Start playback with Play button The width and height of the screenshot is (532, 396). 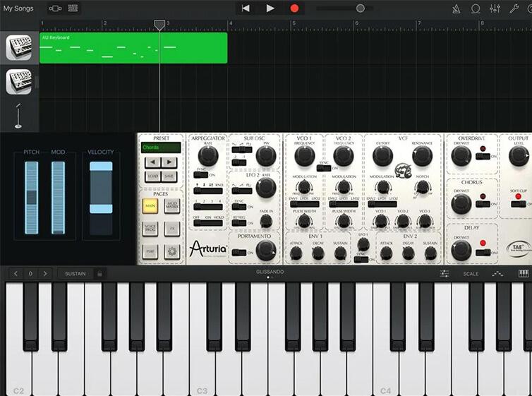coord(270,8)
